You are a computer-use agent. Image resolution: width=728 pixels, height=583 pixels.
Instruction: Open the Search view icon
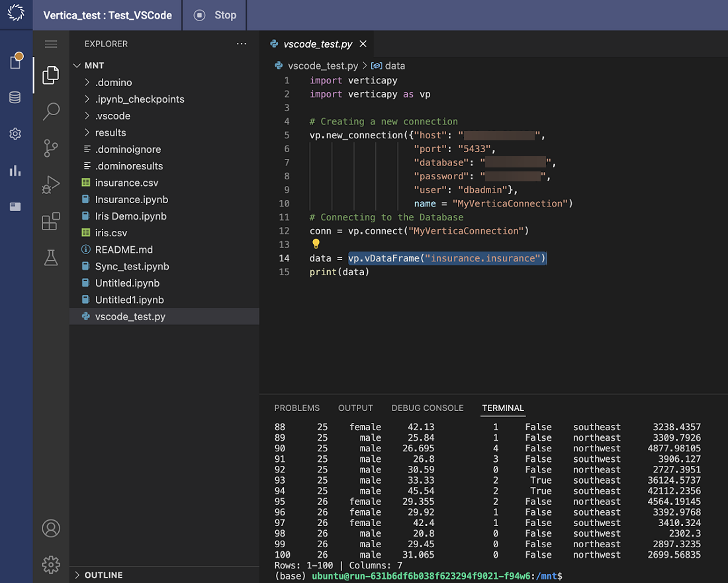click(x=51, y=111)
